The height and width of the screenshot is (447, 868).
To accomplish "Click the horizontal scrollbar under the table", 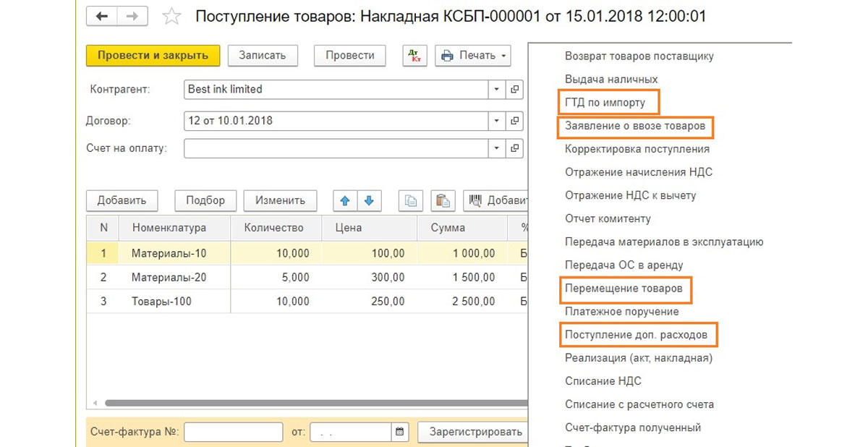I will 311,403.
